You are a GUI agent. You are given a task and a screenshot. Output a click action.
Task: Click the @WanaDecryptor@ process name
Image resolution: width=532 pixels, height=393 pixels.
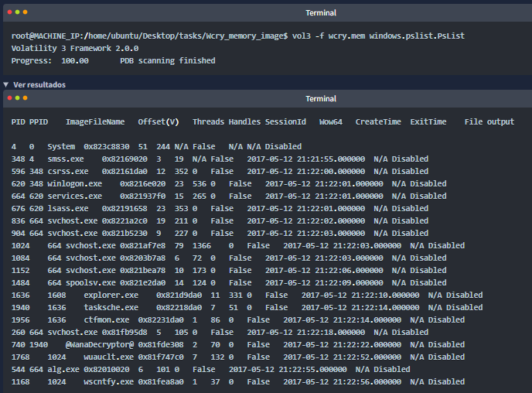pos(100,345)
